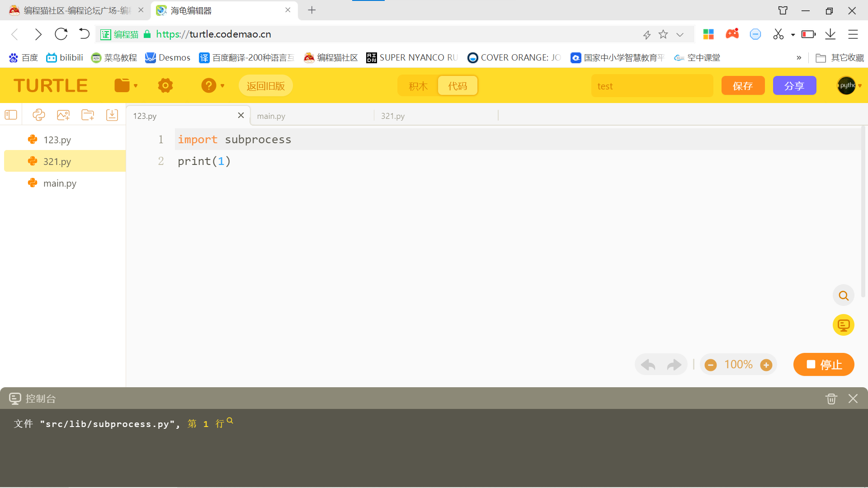Switch to the main.py editor tab
Image resolution: width=868 pixels, height=488 pixels.
click(x=312, y=116)
